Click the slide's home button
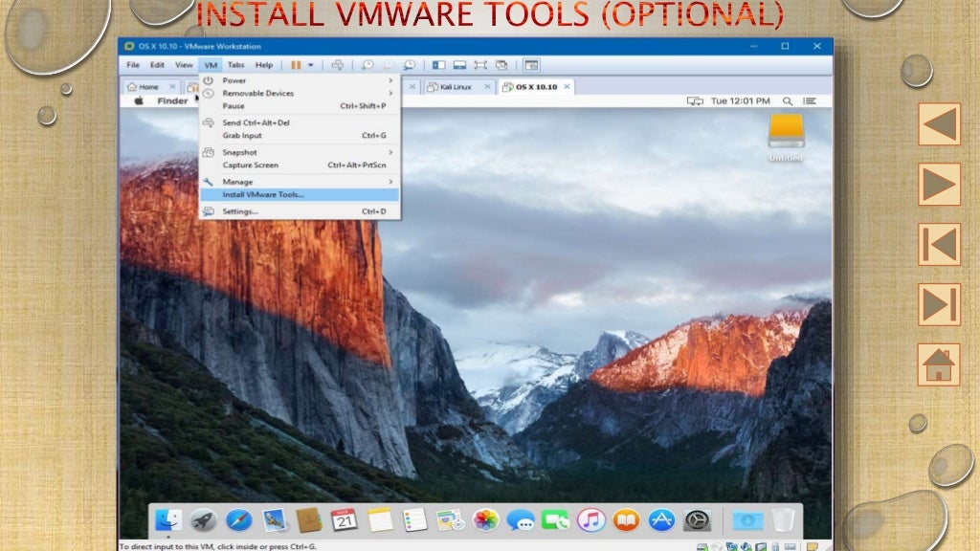This screenshot has width=980, height=551. 940,364
